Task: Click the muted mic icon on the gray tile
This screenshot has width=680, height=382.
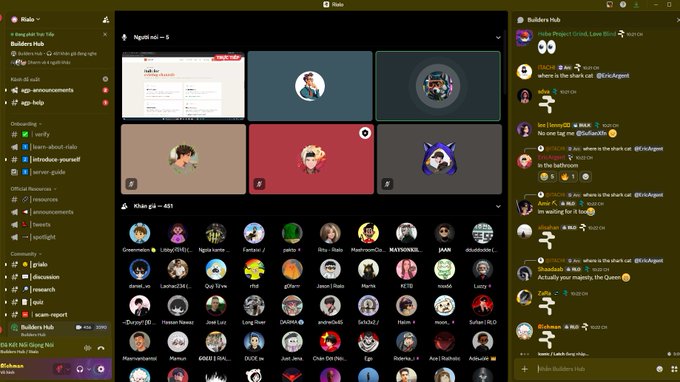Action: point(387,184)
